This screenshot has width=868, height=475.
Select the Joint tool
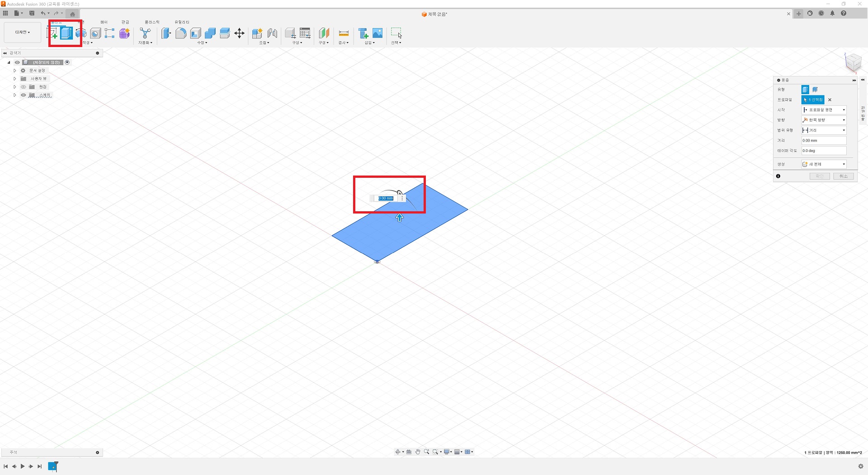coord(272,33)
